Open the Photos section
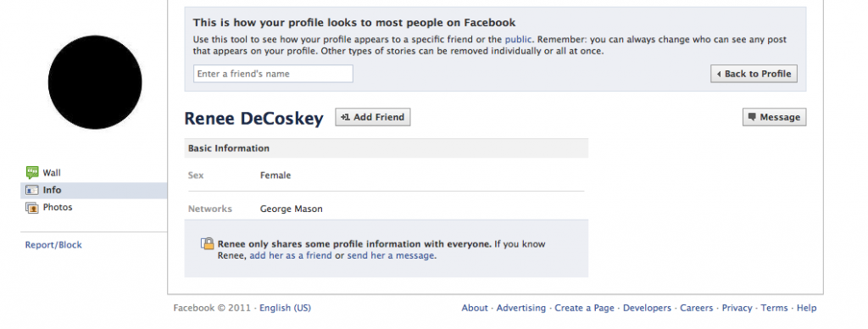Image resolution: width=868 pixels, height=329 pixels. (58, 207)
